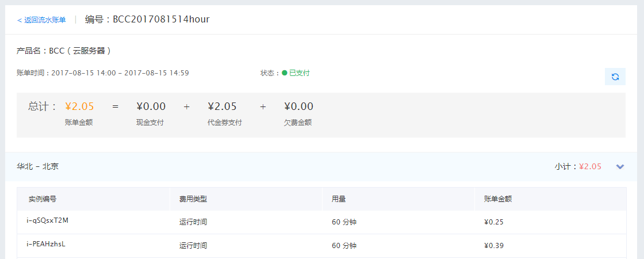Click the orange ¥2.05 total amount

pos(79,106)
